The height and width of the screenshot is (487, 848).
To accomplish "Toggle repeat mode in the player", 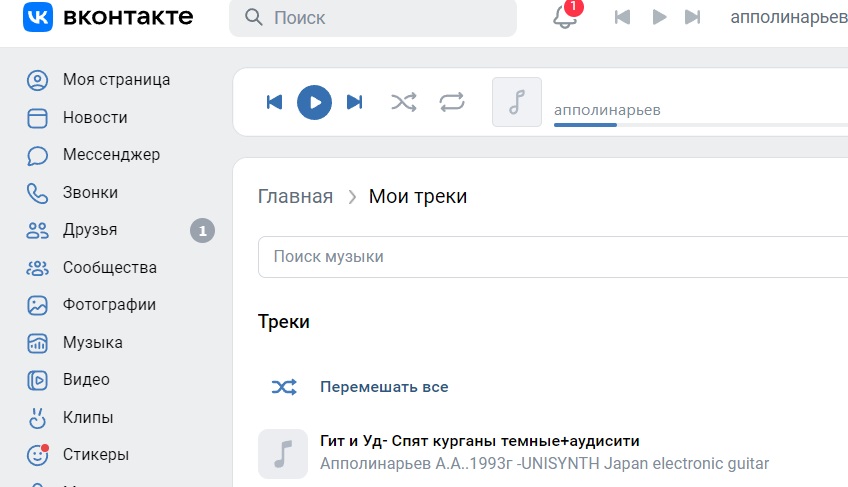I will tap(452, 102).
